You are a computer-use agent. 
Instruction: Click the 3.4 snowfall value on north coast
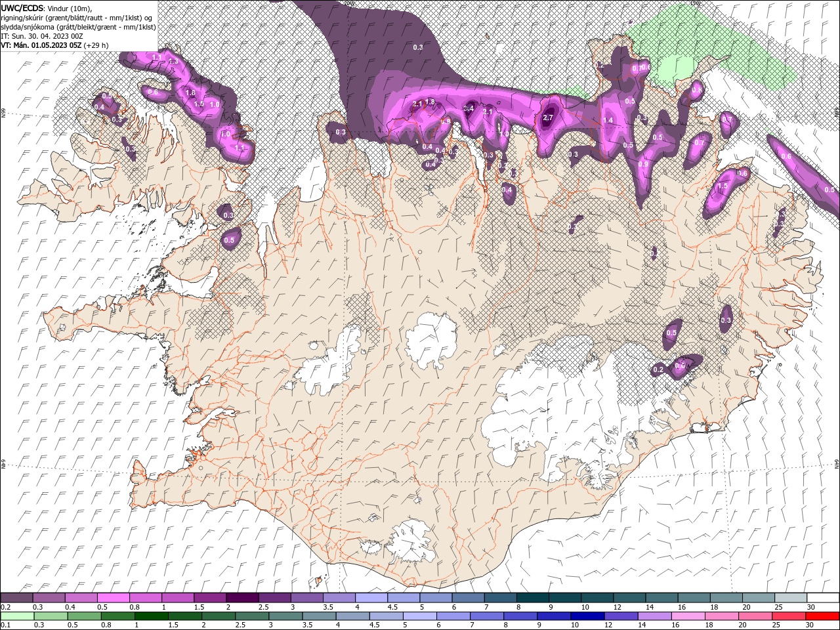[x=469, y=108]
